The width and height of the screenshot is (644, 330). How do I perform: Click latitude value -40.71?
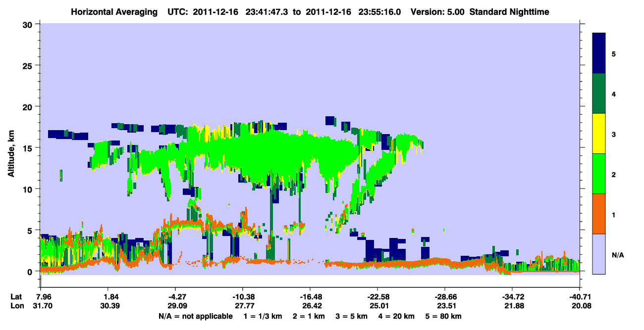tap(580, 297)
